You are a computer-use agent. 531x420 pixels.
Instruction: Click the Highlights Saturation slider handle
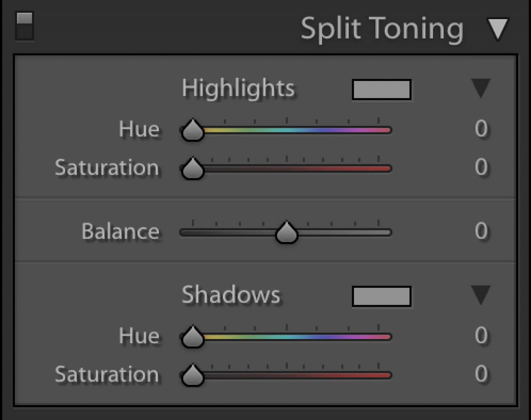[192, 169]
